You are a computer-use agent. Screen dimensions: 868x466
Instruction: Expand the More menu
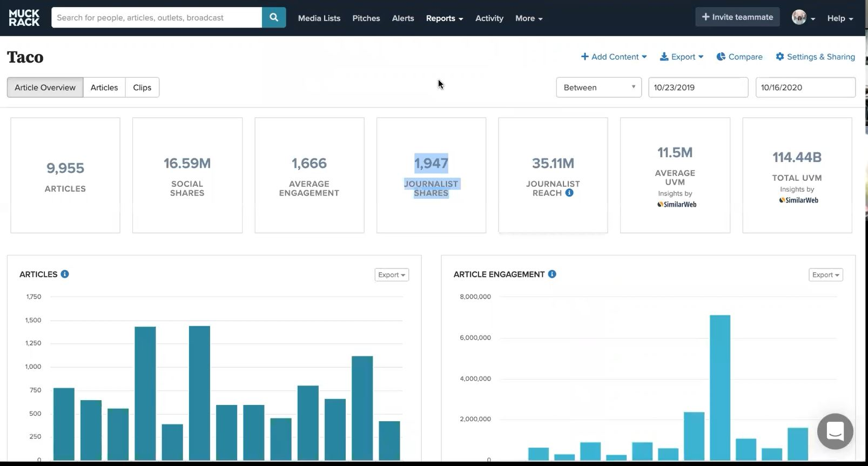(529, 18)
